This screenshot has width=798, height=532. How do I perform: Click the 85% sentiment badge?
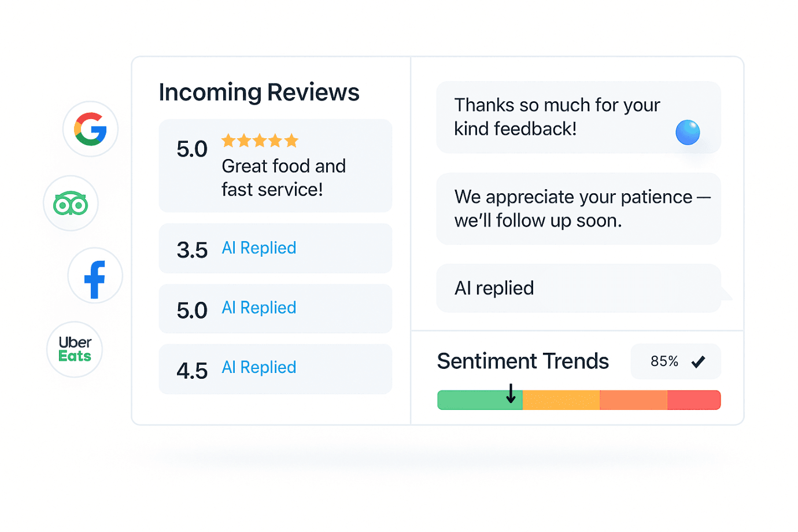click(x=675, y=361)
